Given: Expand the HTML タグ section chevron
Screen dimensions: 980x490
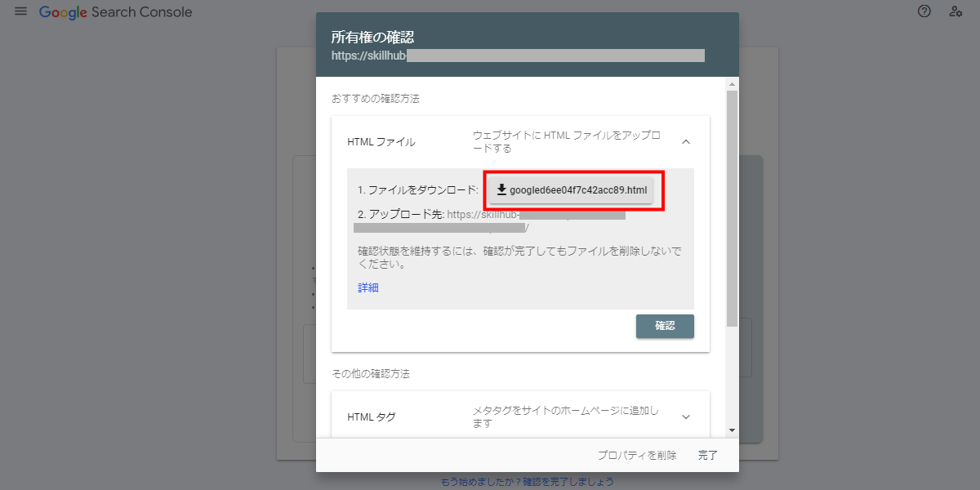Looking at the screenshot, I should 686,416.
